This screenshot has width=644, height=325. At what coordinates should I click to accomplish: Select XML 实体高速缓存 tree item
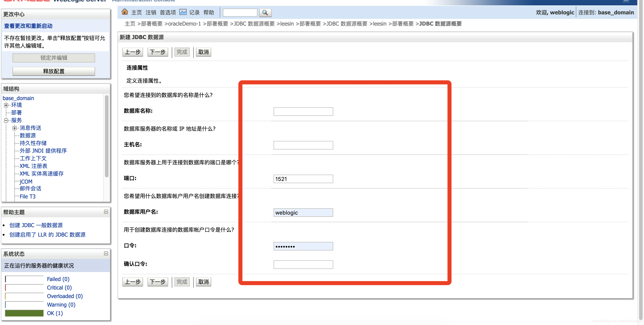41,174
